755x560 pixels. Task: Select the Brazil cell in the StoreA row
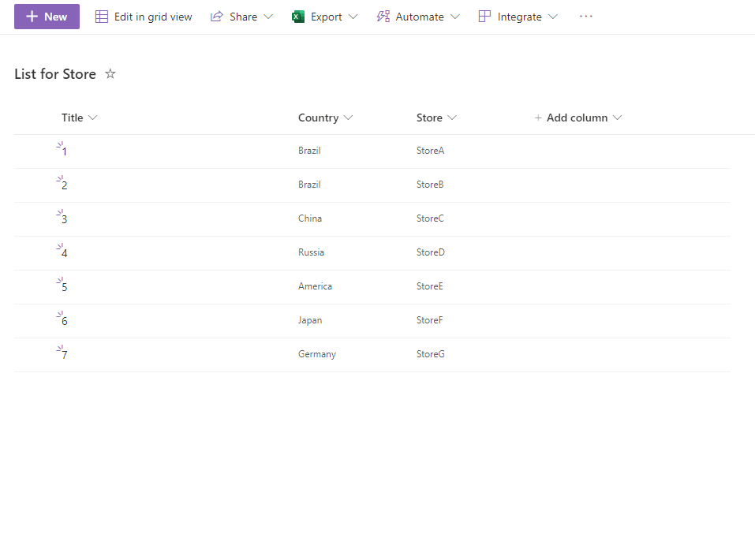click(x=309, y=151)
